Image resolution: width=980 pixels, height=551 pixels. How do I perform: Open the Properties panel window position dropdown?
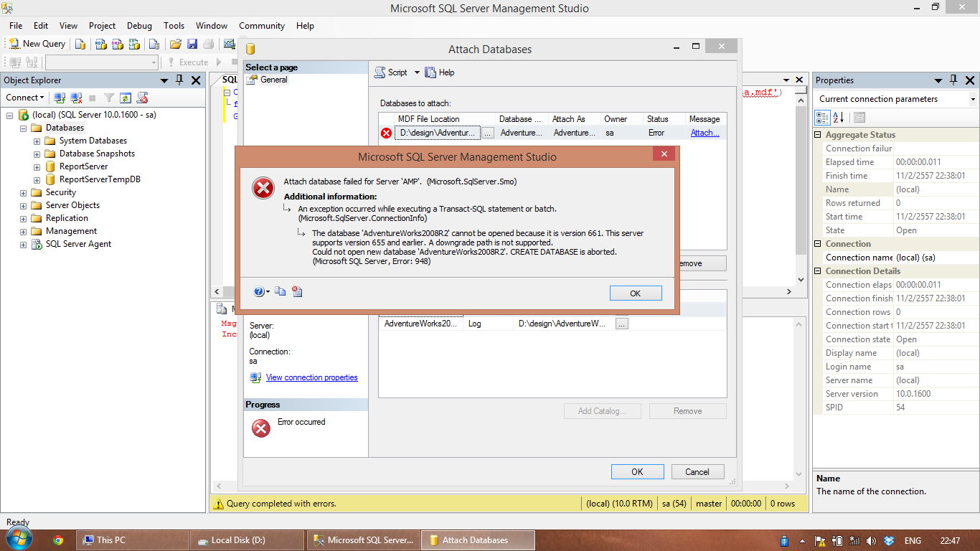tap(938, 80)
